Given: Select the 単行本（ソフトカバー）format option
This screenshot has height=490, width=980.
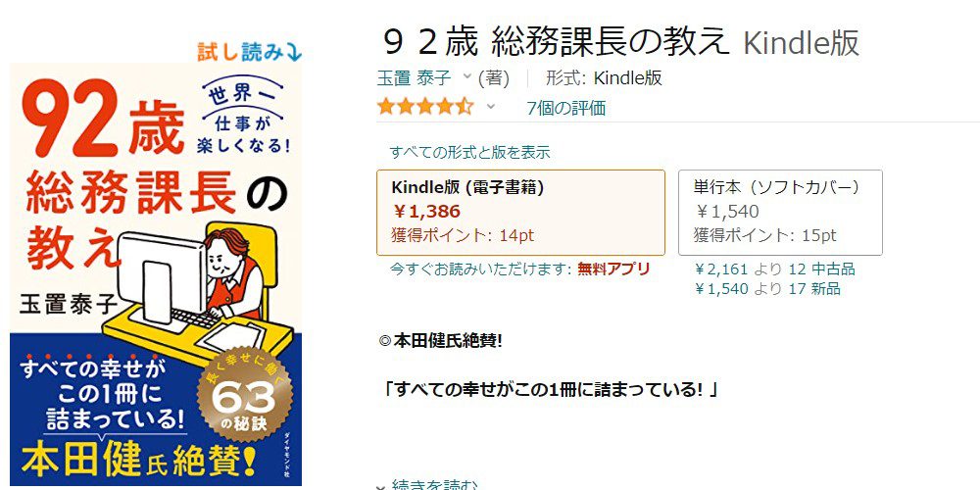Looking at the screenshot, I should click(x=780, y=213).
